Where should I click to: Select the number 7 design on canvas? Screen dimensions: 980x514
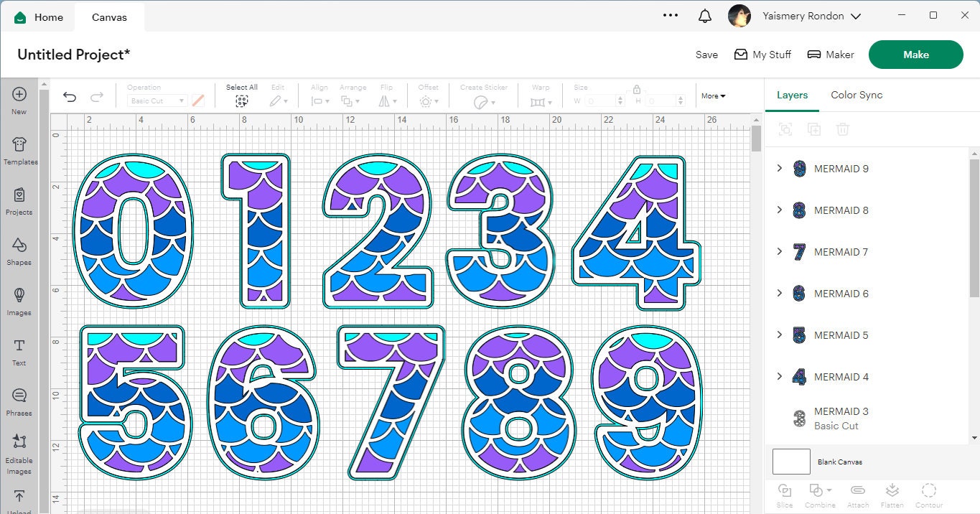[391, 402]
